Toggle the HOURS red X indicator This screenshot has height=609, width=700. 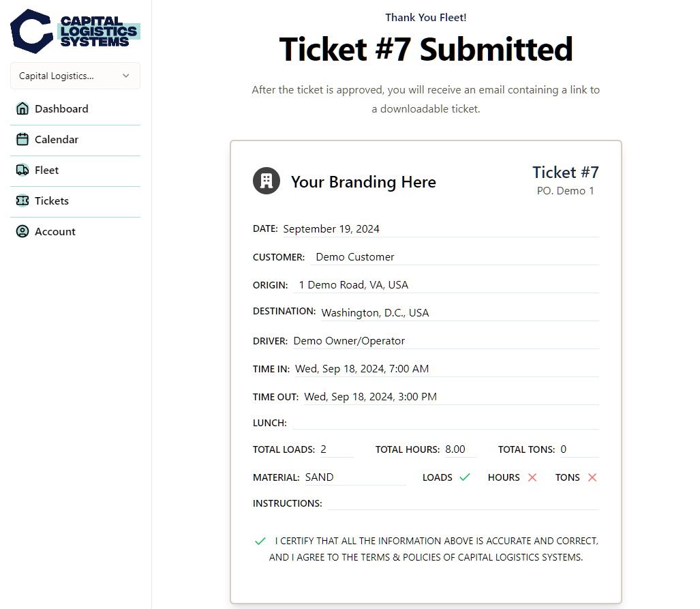click(x=532, y=477)
